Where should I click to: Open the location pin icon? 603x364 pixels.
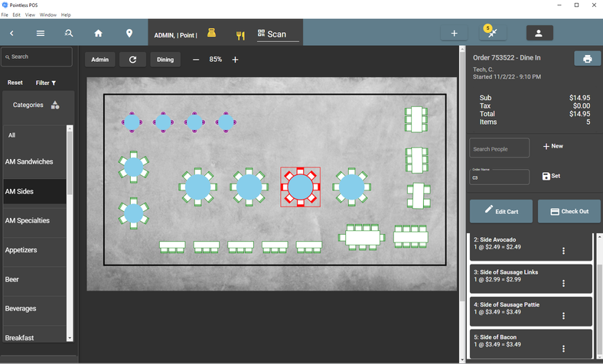click(129, 34)
